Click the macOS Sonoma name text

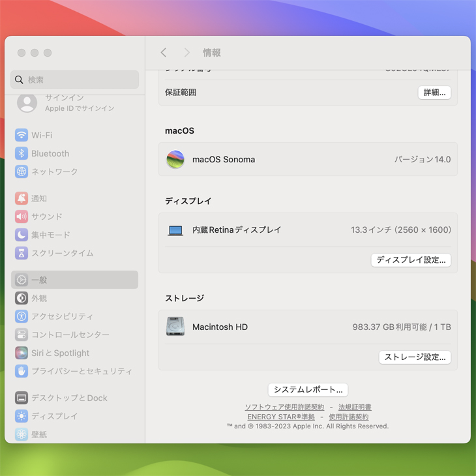pyautogui.click(x=224, y=159)
